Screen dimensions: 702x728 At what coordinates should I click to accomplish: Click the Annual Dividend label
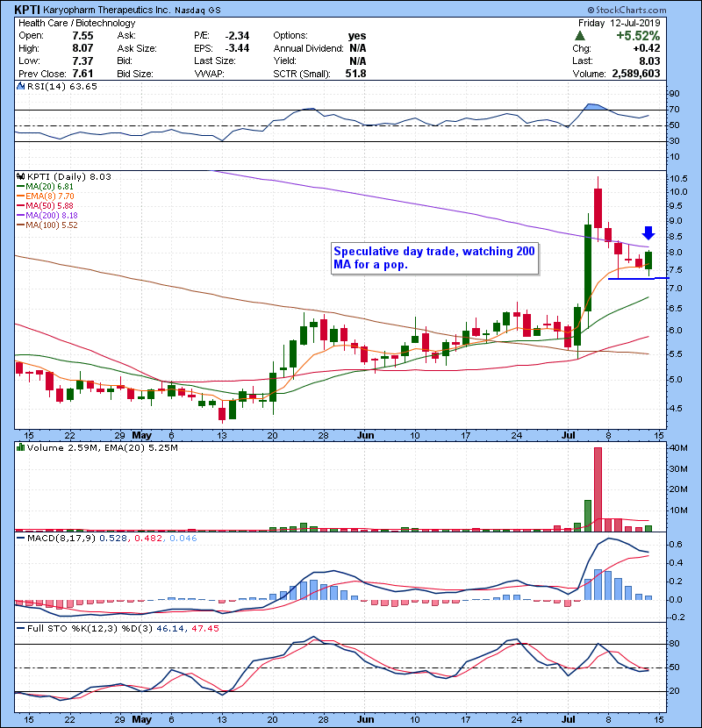(x=308, y=48)
